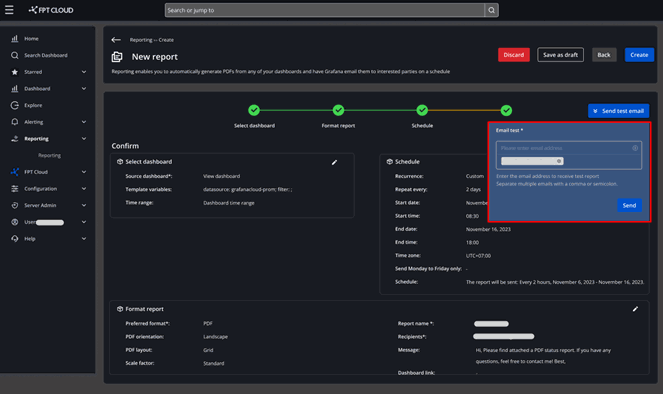Click 'November 16, 2023' end date value
This screenshot has width=663, height=394.
(488, 229)
